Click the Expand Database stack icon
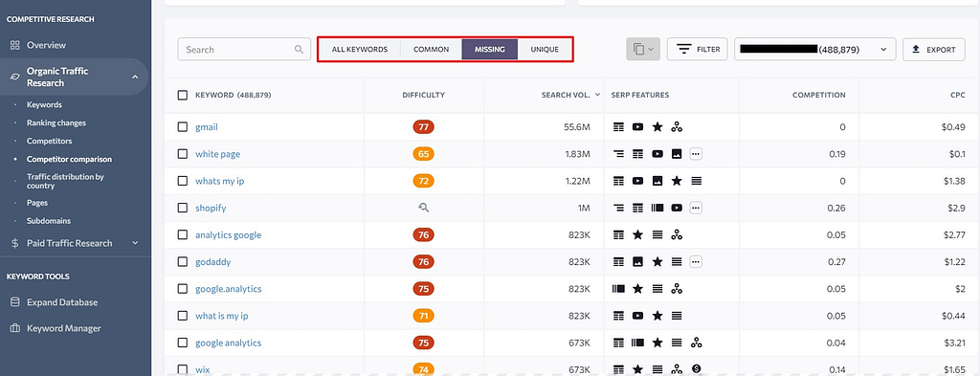The image size is (980, 376). (x=15, y=302)
